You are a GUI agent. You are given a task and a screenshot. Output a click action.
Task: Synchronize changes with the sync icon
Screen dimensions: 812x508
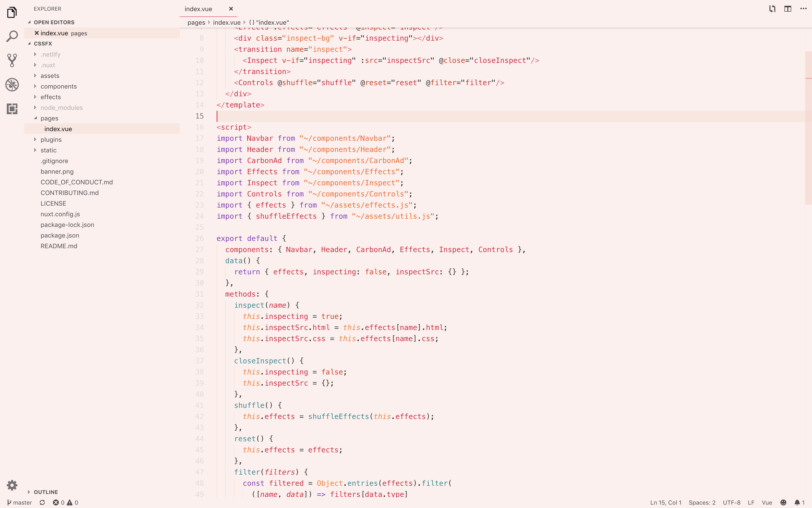click(x=42, y=502)
